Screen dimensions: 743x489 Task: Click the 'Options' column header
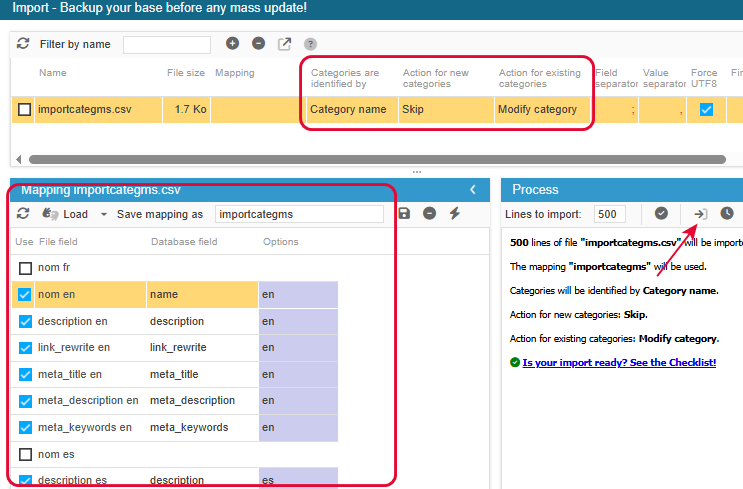tap(281, 242)
